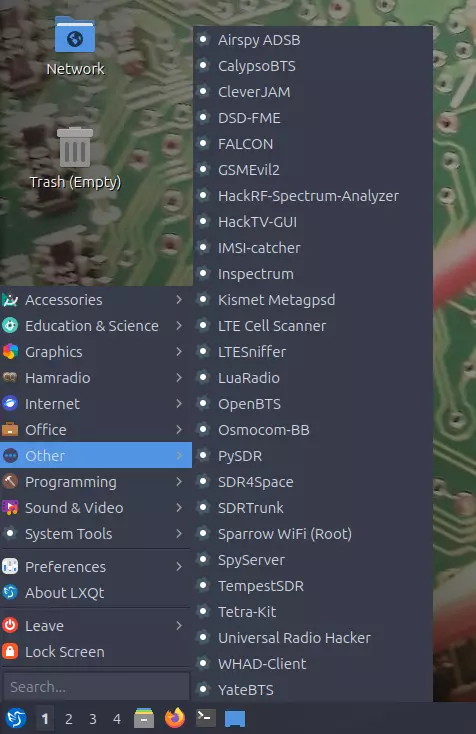
Task: Click the menu Search field
Action: pos(96,687)
